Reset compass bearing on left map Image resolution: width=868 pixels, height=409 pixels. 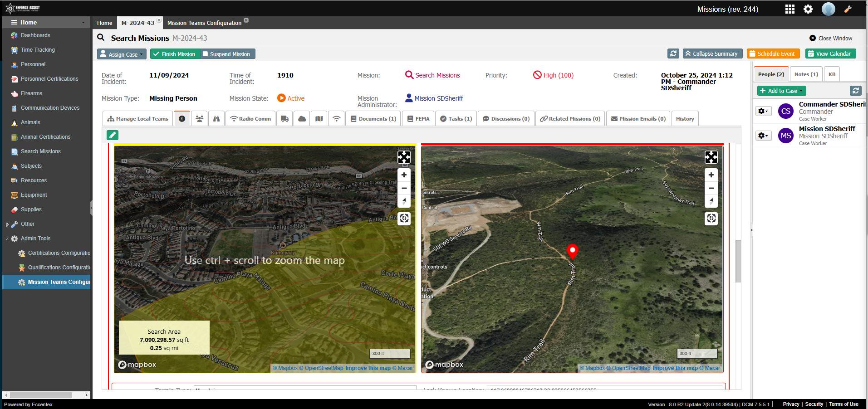404,201
